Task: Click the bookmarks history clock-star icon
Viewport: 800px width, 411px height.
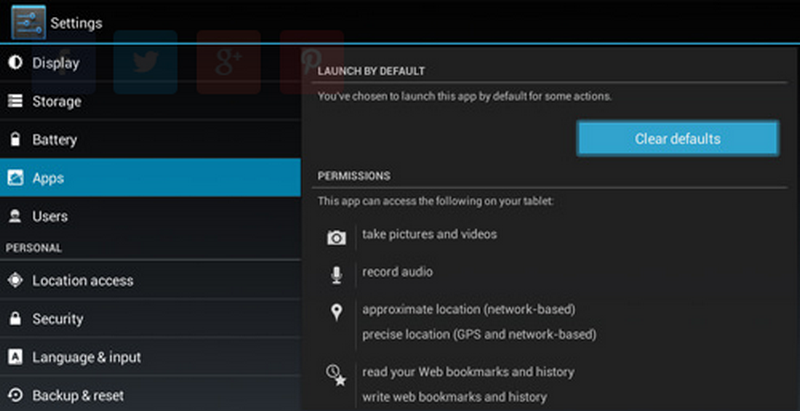Action: [x=336, y=375]
